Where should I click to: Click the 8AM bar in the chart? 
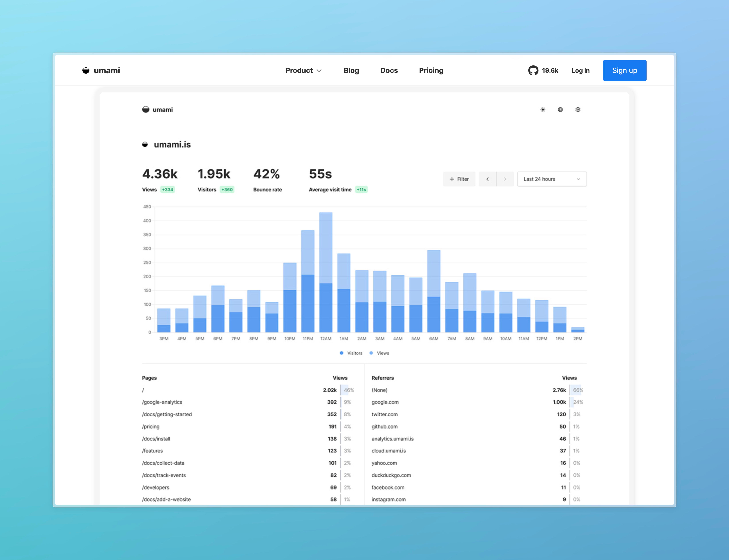coord(470,303)
